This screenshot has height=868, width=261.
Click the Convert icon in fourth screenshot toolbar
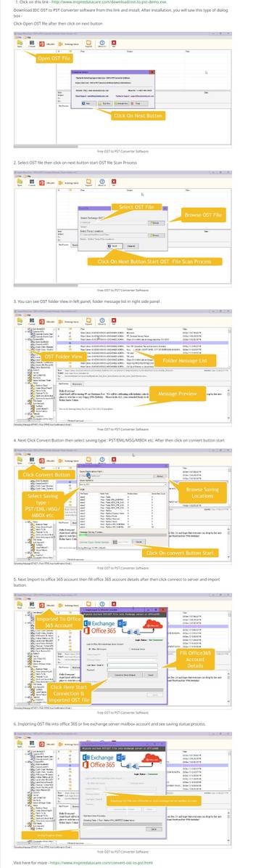tap(32, 461)
